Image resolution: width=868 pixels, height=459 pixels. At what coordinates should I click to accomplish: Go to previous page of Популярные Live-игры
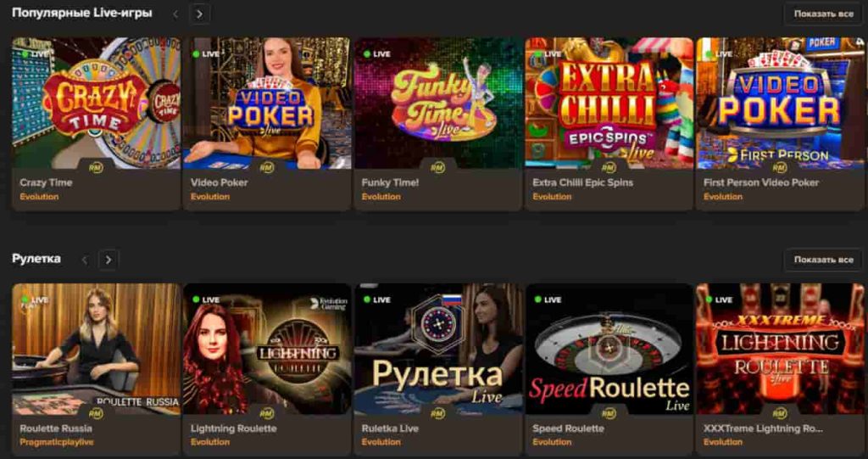176,14
